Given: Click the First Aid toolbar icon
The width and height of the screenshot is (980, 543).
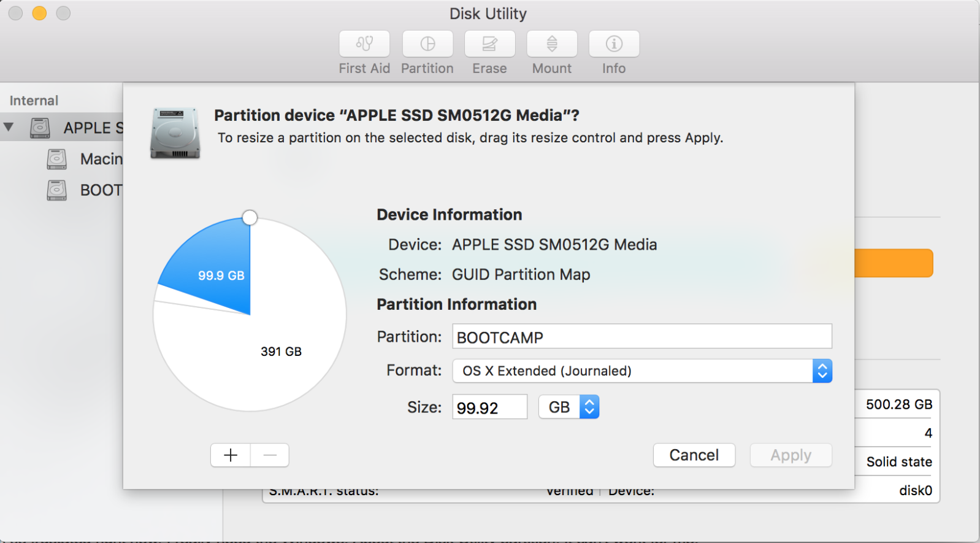Looking at the screenshot, I should tap(364, 44).
